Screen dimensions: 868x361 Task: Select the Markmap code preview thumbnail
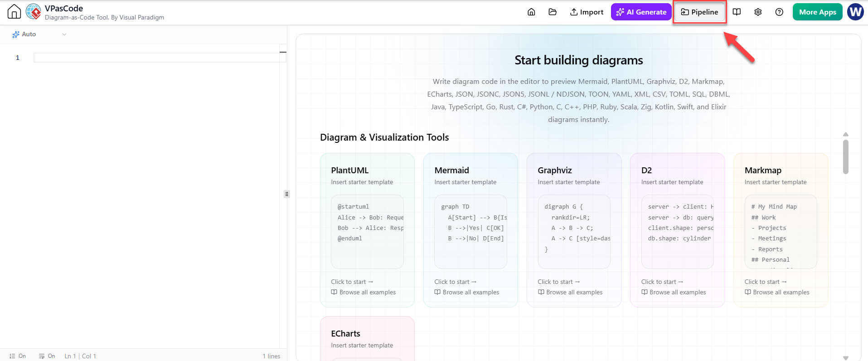(781, 232)
